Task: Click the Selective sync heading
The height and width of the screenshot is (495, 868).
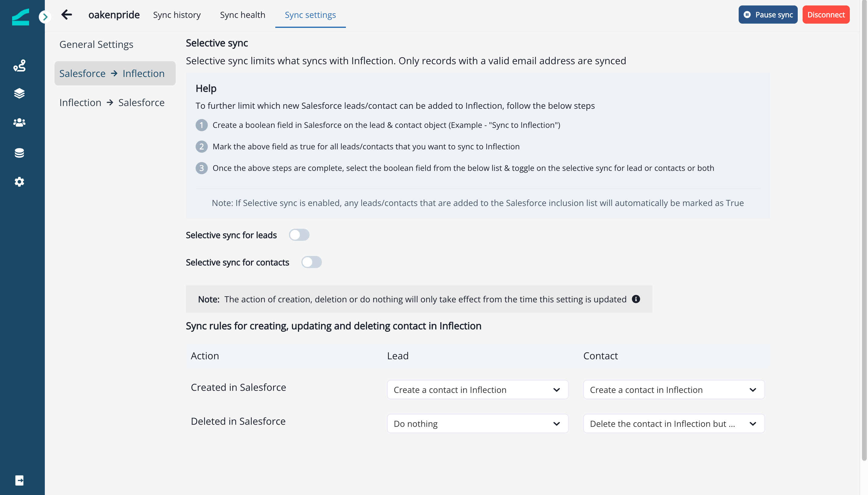Action: click(217, 43)
